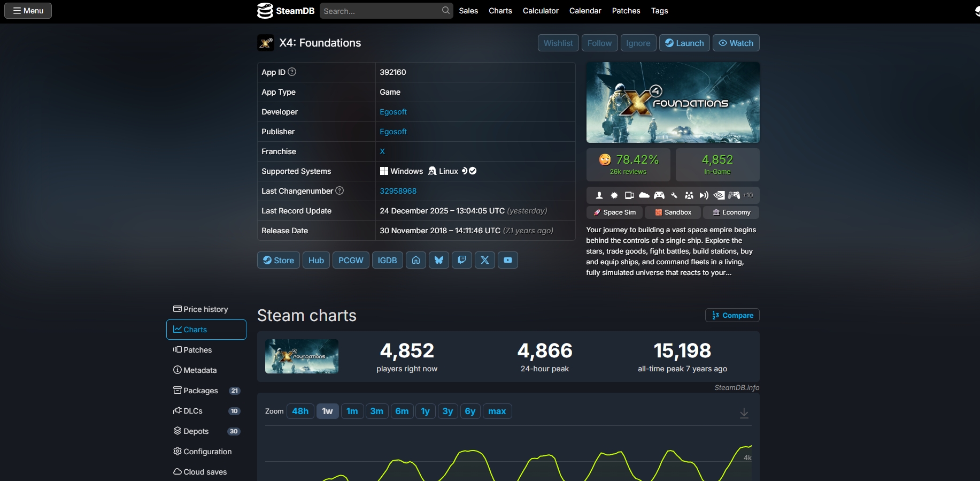980x481 pixels.
Task: Click the X4 Foundations header capsule image
Action: pos(673,102)
